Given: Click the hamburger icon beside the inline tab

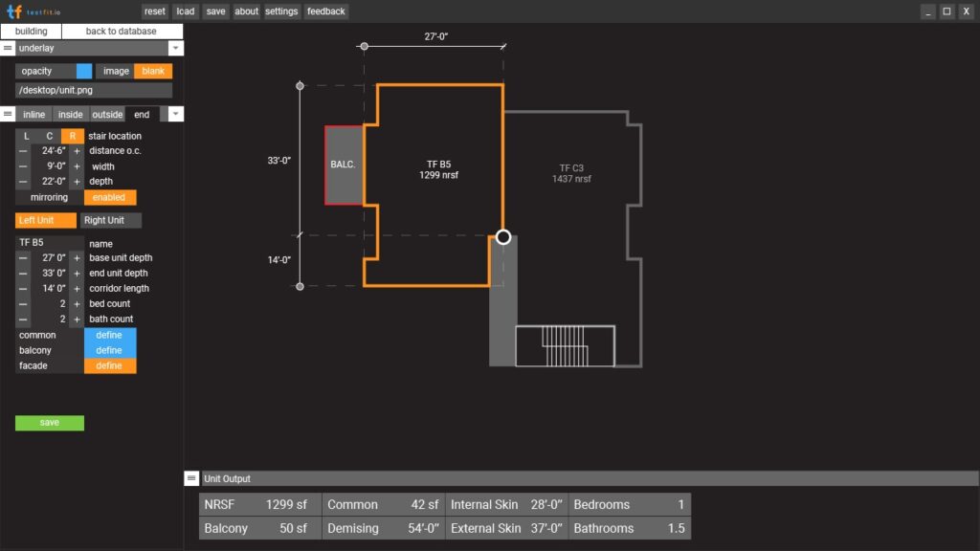Looking at the screenshot, I should (x=9, y=114).
